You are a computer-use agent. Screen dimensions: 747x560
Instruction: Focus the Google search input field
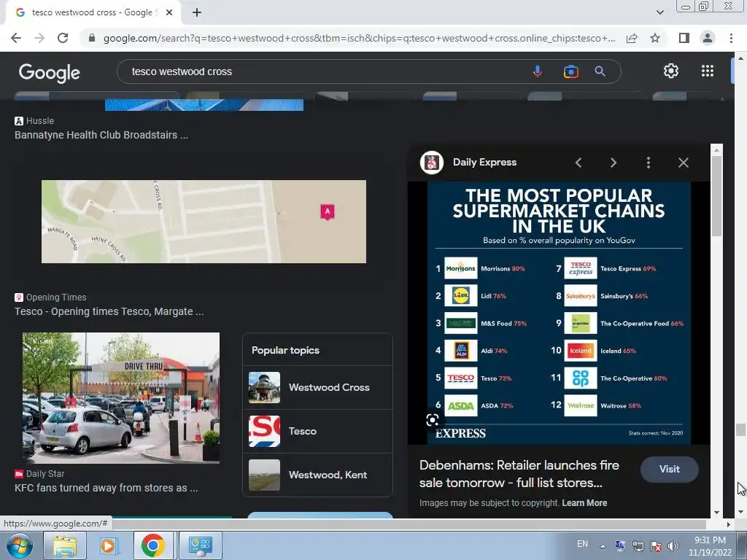(329, 71)
